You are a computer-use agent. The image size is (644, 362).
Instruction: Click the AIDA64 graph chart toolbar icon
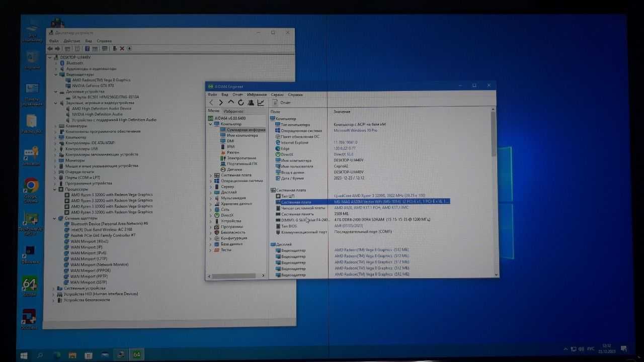pos(261,103)
